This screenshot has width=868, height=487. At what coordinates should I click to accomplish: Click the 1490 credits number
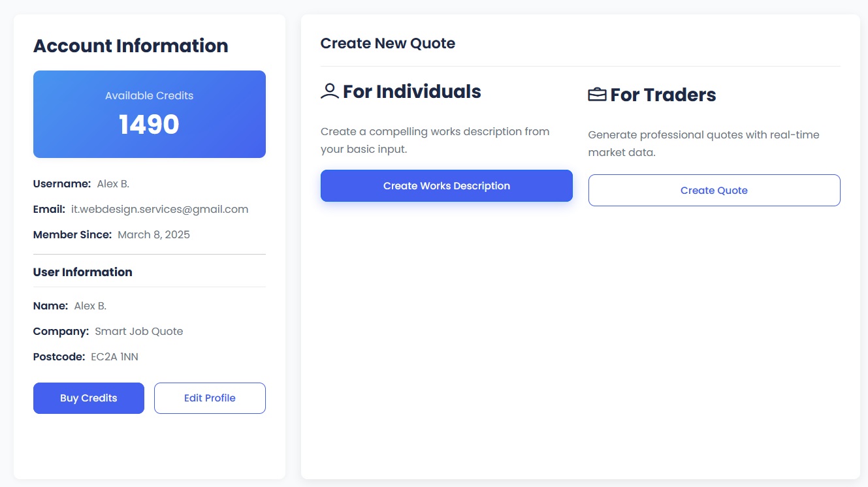click(x=150, y=125)
